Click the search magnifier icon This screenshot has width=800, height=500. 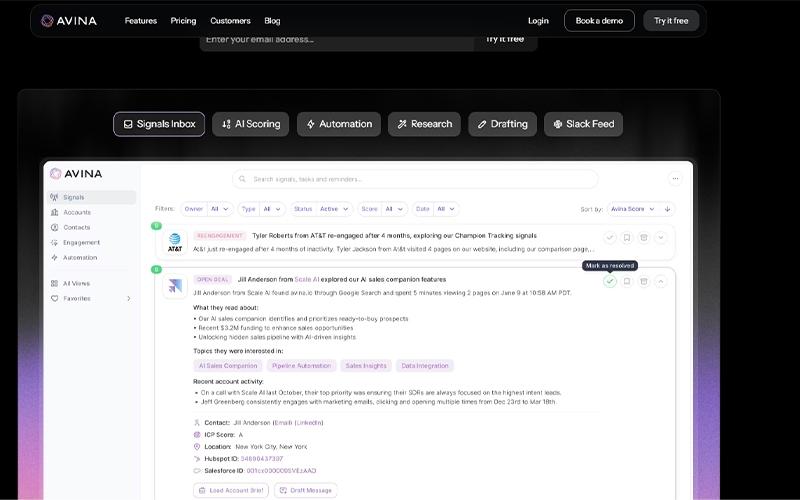click(x=242, y=179)
